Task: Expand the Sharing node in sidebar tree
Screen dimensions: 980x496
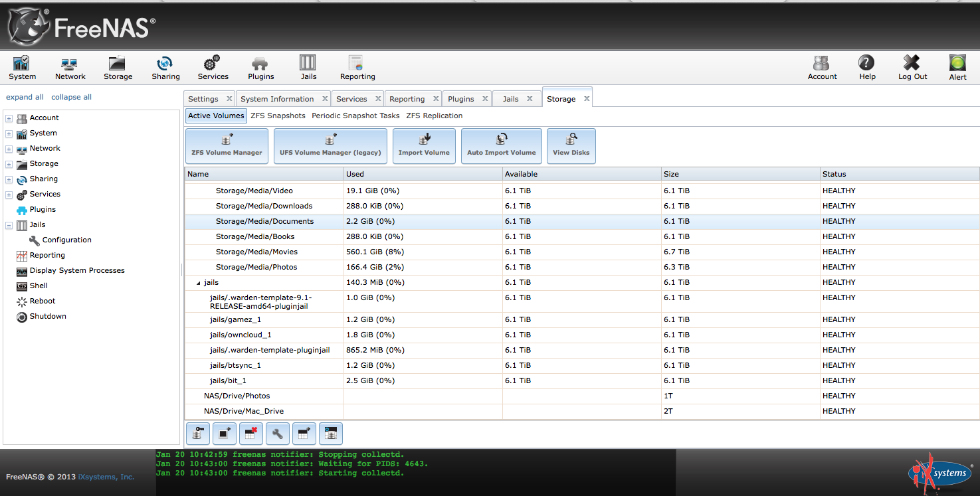Action: [9, 179]
